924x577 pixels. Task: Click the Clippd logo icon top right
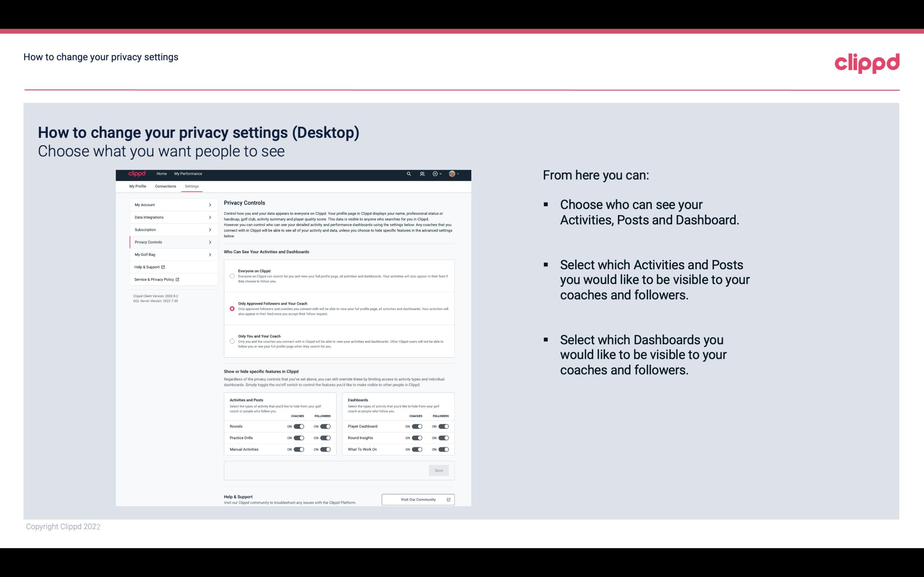[x=867, y=62]
